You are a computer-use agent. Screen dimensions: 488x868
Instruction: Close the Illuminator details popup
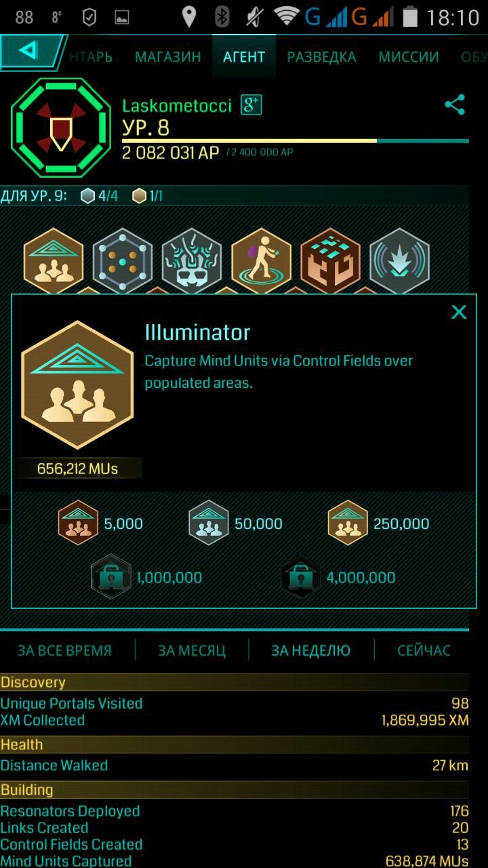tap(459, 312)
